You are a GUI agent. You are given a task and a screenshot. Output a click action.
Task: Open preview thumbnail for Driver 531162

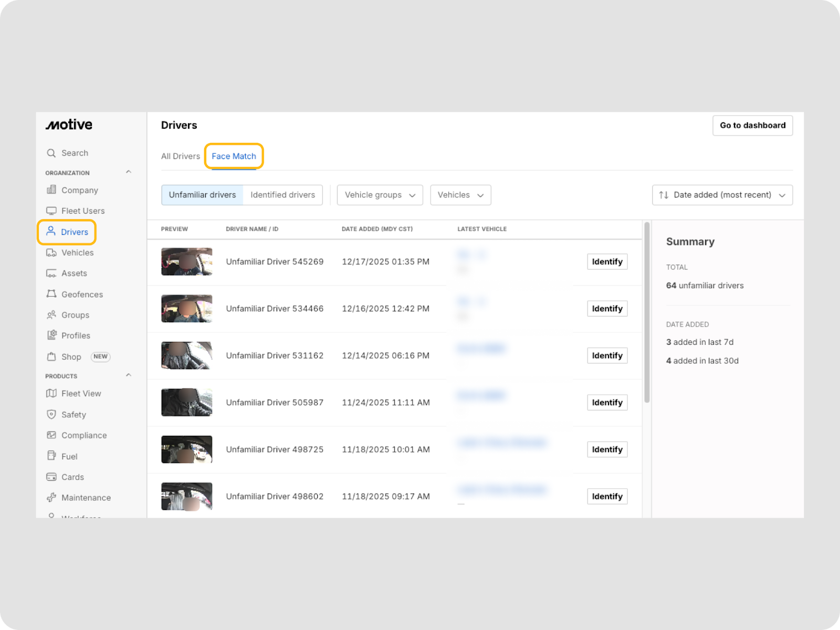pos(186,355)
